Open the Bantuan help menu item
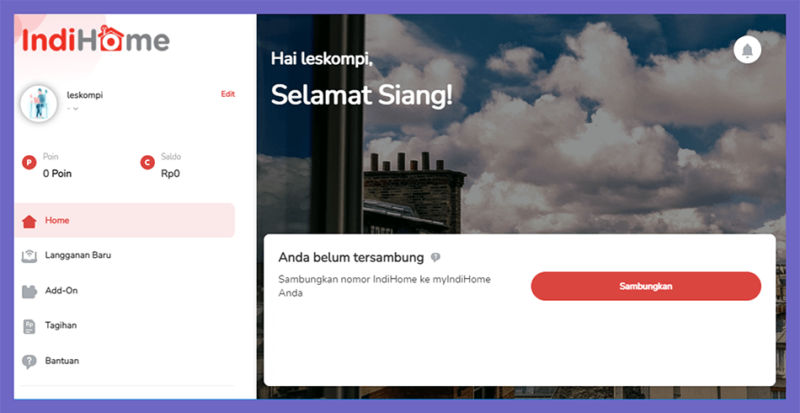Screen dimensions: 800x413 coord(124,360)
